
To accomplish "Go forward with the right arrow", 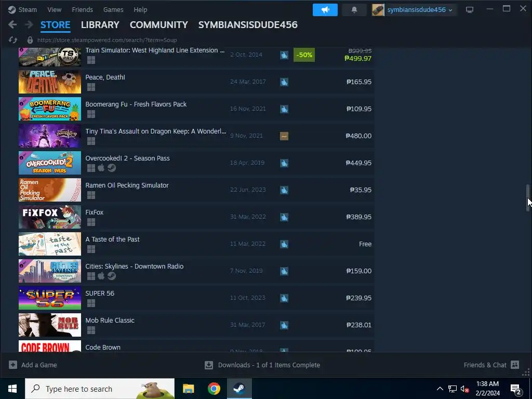I will 29,24.
